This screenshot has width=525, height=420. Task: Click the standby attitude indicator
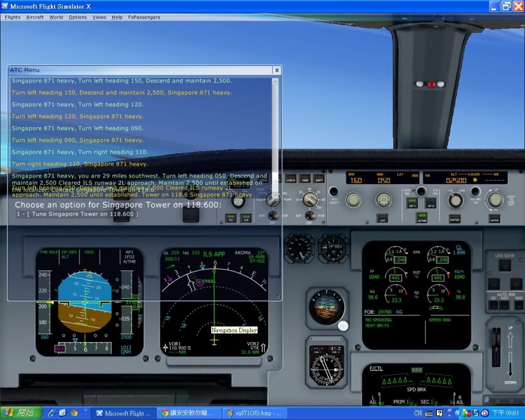point(327,308)
